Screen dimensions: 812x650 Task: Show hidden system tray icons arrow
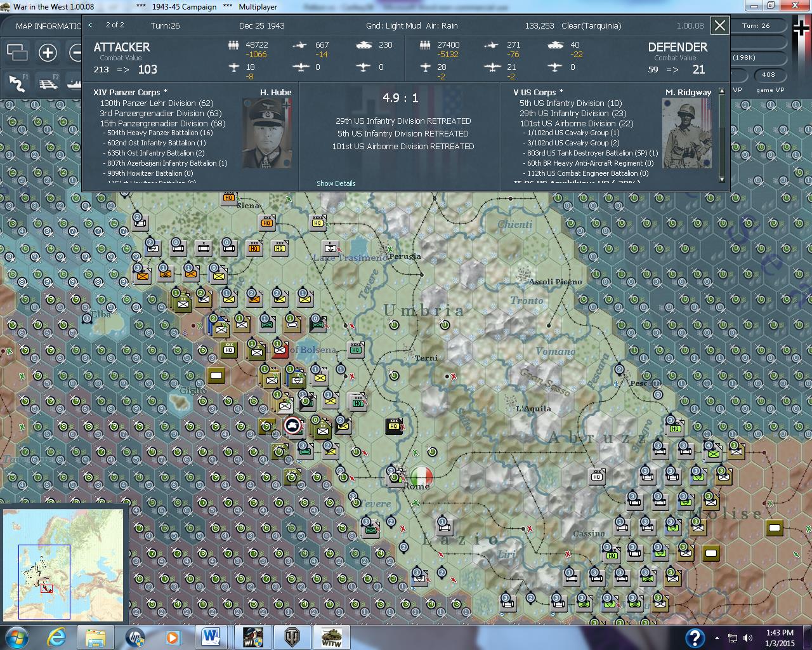pyautogui.click(x=717, y=638)
